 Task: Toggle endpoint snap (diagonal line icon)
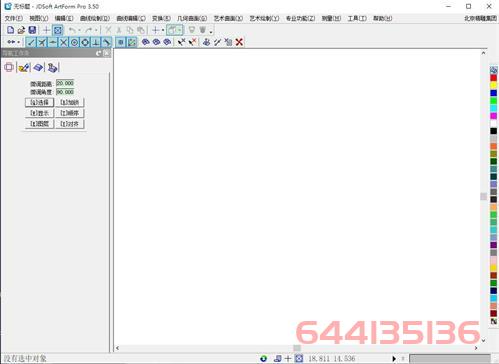tap(31, 42)
